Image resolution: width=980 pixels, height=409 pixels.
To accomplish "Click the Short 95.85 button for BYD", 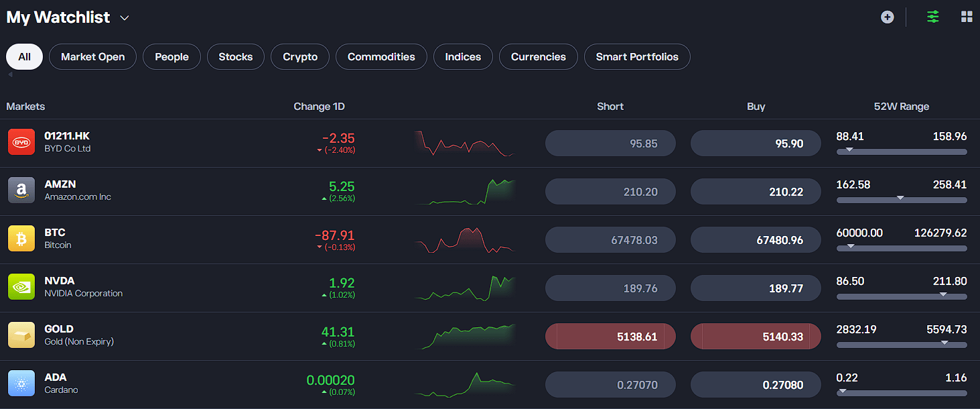I will click(610, 143).
